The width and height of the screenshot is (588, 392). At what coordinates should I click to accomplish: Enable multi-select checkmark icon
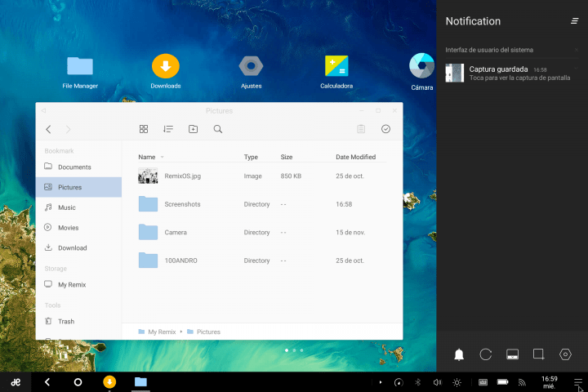385,129
